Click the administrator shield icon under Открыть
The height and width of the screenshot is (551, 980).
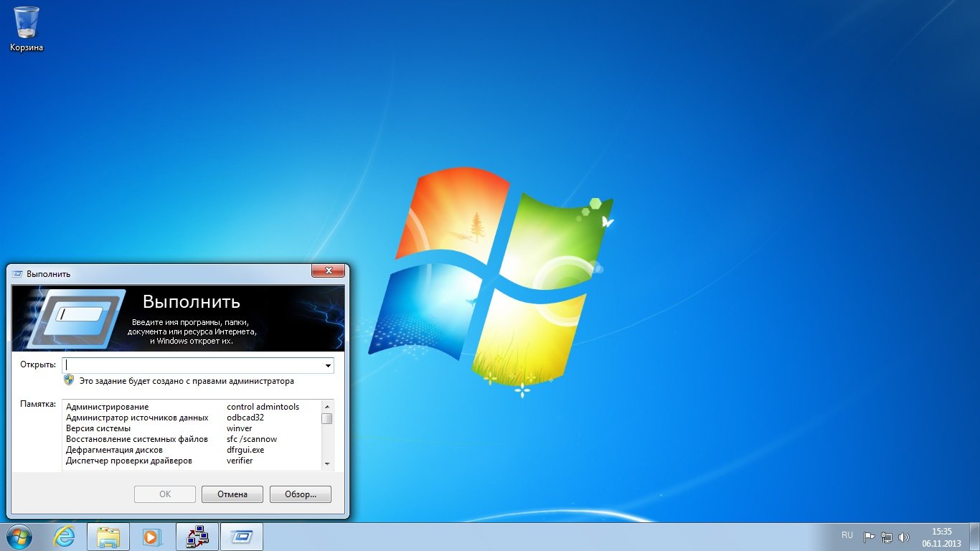[x=69, y=380]
